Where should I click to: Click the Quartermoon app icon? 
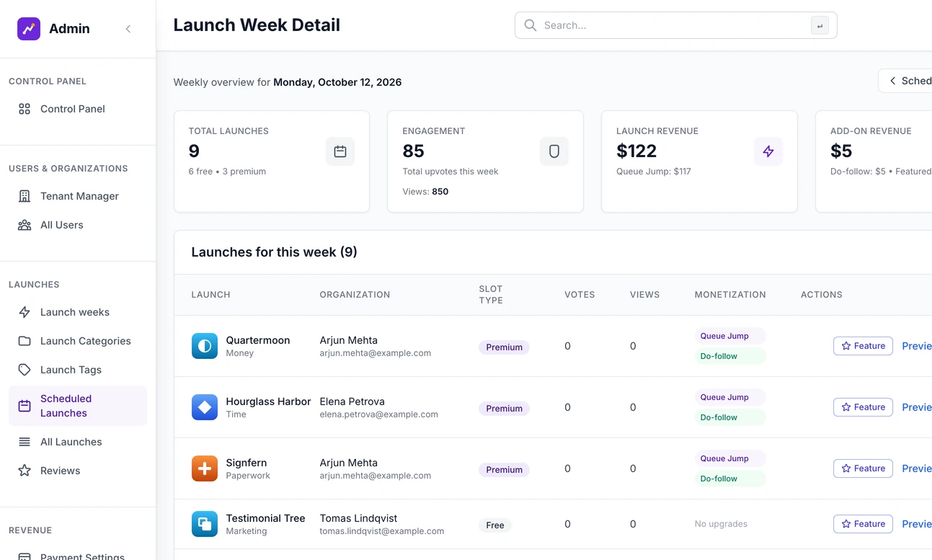[205, 346]
